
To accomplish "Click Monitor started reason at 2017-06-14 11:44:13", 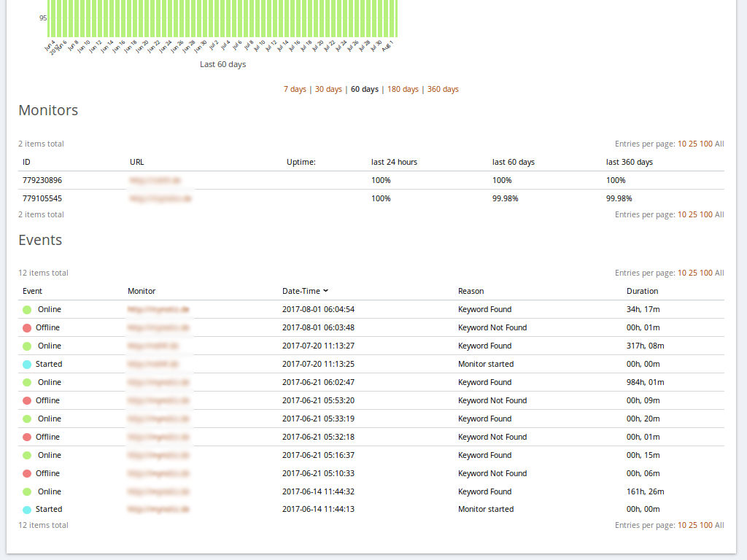I will [486, 509].
